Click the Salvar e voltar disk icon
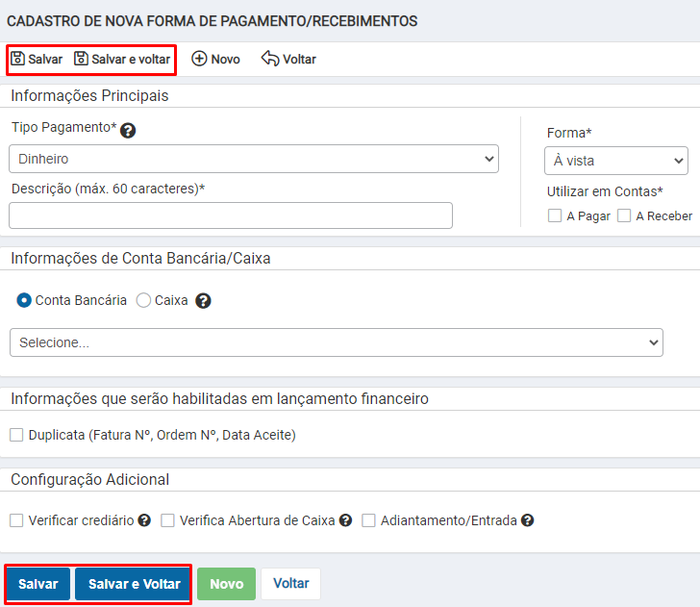700x607 pixels. tap(81, 59)
